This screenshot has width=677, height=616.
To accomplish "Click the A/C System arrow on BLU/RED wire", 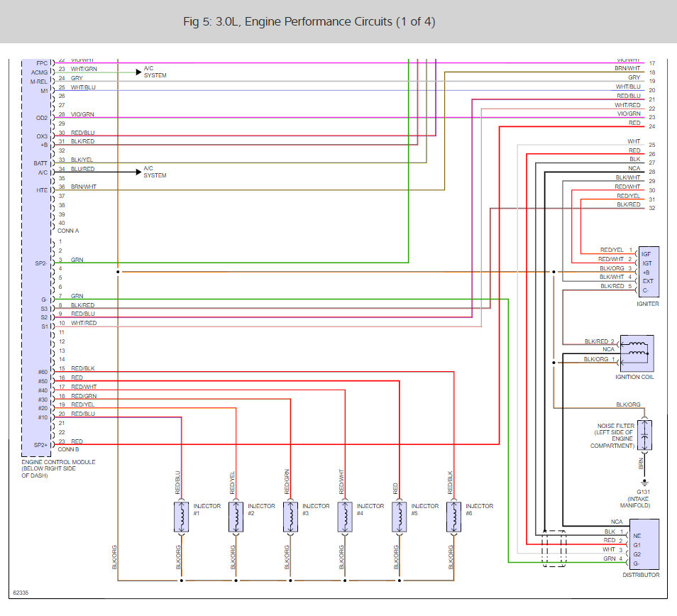I will click(x=138, y=172).
